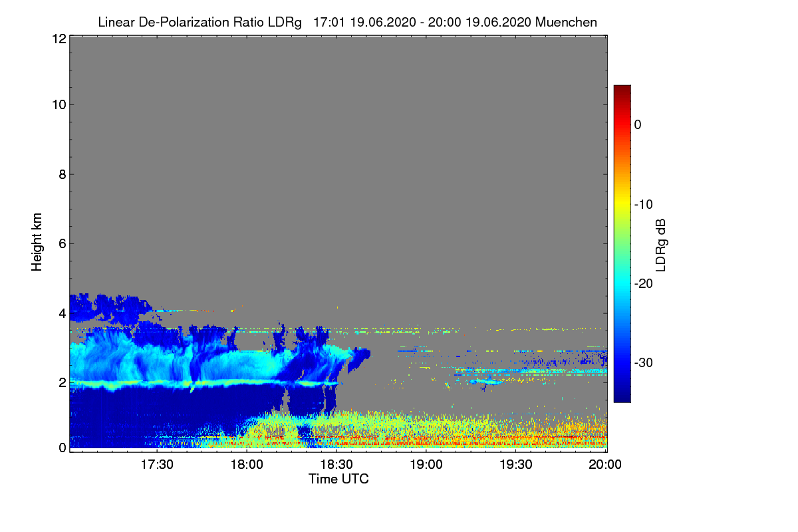
Task: Click the '-30' colorbar tick label
Action: [643, 363]
